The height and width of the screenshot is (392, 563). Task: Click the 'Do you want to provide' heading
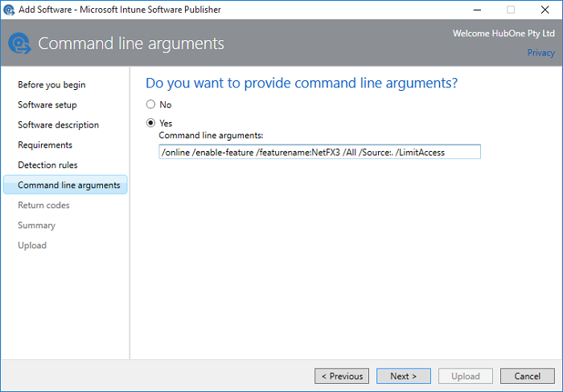302,83
